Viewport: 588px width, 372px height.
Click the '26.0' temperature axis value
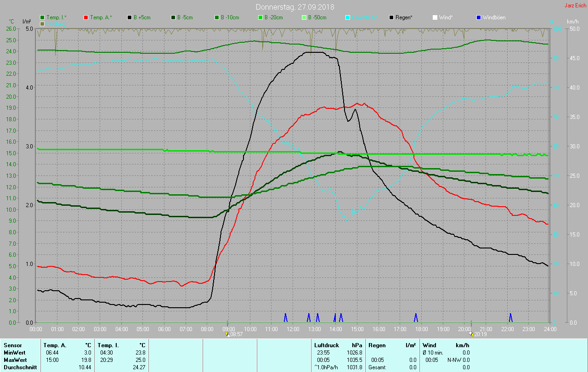11,28
